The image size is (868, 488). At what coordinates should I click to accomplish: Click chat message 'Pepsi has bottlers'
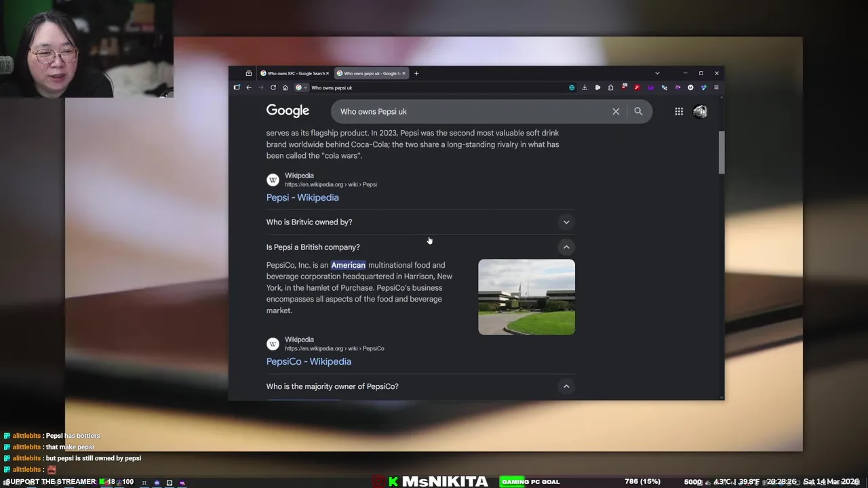(73, 436)
